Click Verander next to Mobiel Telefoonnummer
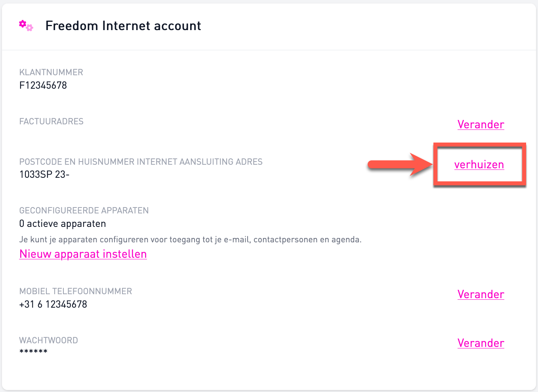Screen dimensions: 538x392 pyautogui.click(x=481, y=294)
